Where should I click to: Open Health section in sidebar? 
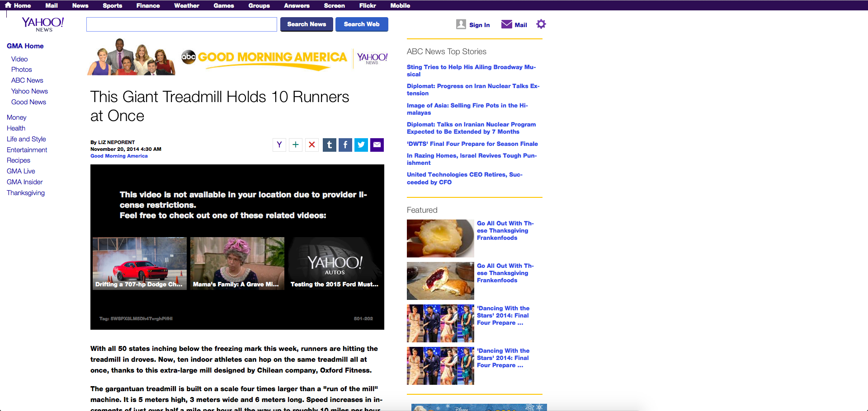(16, 128)
